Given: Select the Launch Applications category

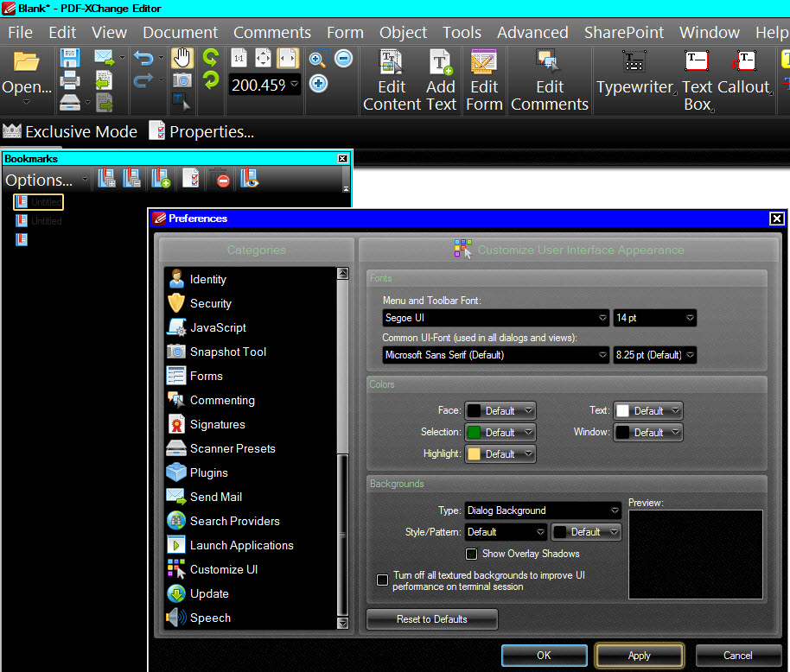Looking at the screenshot, I should click(251, 545).
